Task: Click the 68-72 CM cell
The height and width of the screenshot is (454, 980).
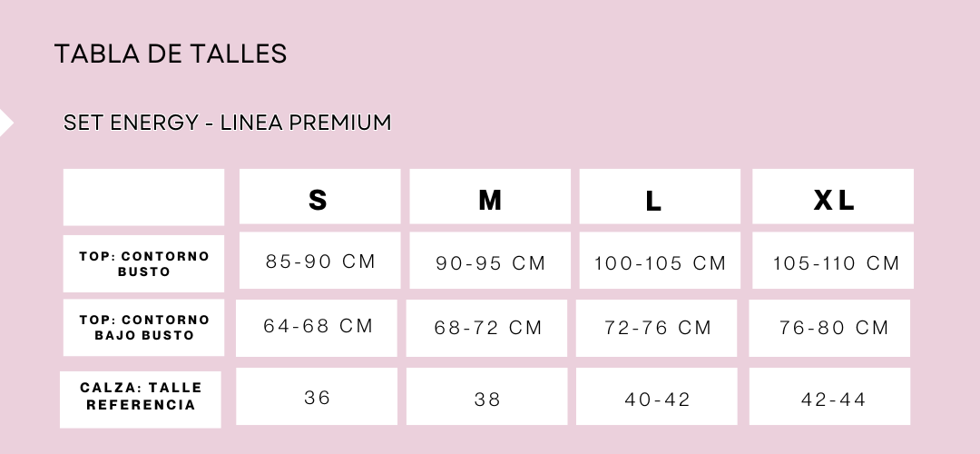Action: [x=487, y=329]
